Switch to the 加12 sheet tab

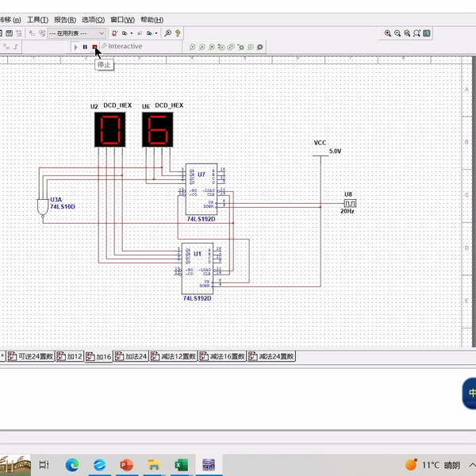[x=69, y=357]
